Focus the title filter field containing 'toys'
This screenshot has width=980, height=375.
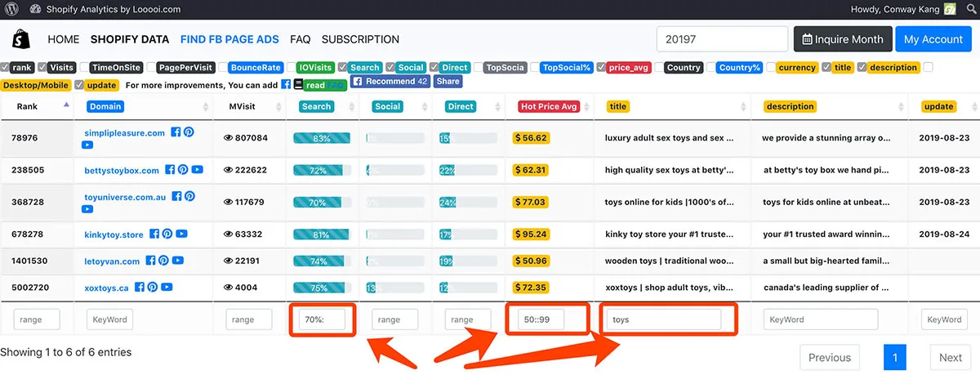(664, 319)
